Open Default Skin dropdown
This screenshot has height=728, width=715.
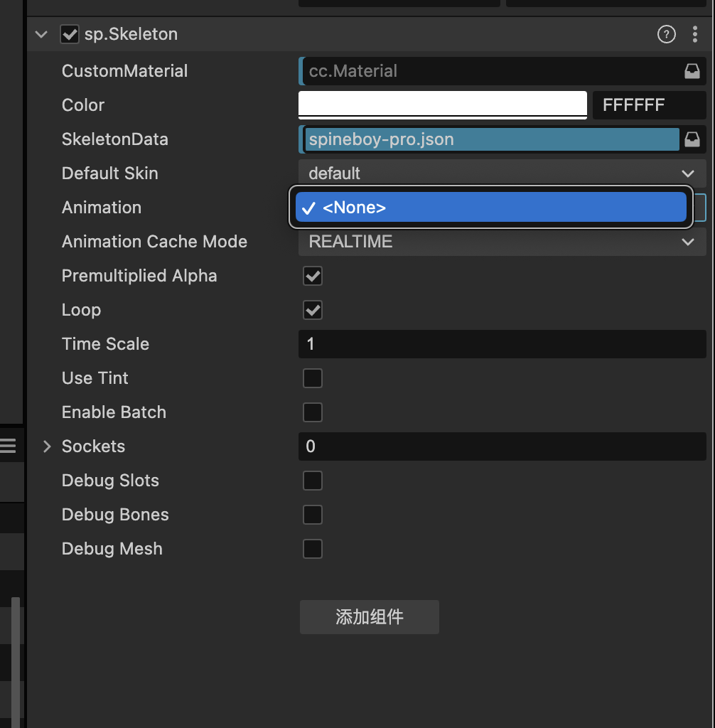pyautogui.click(x=501, y=173)
